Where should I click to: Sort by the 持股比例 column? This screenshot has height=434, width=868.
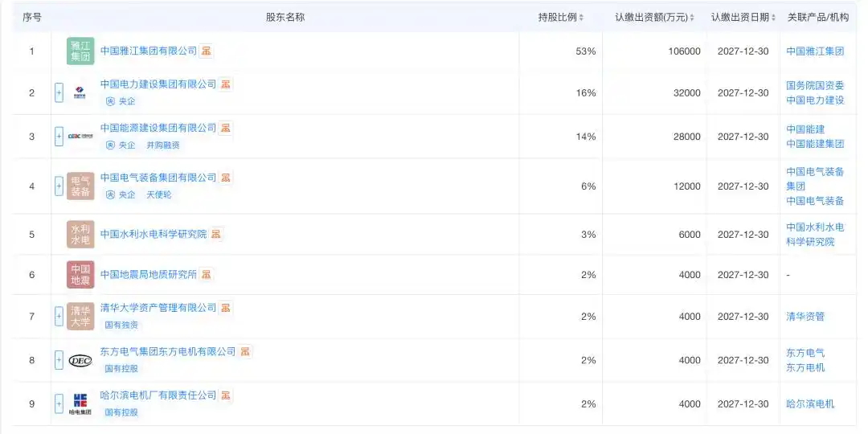click(561, 18)
